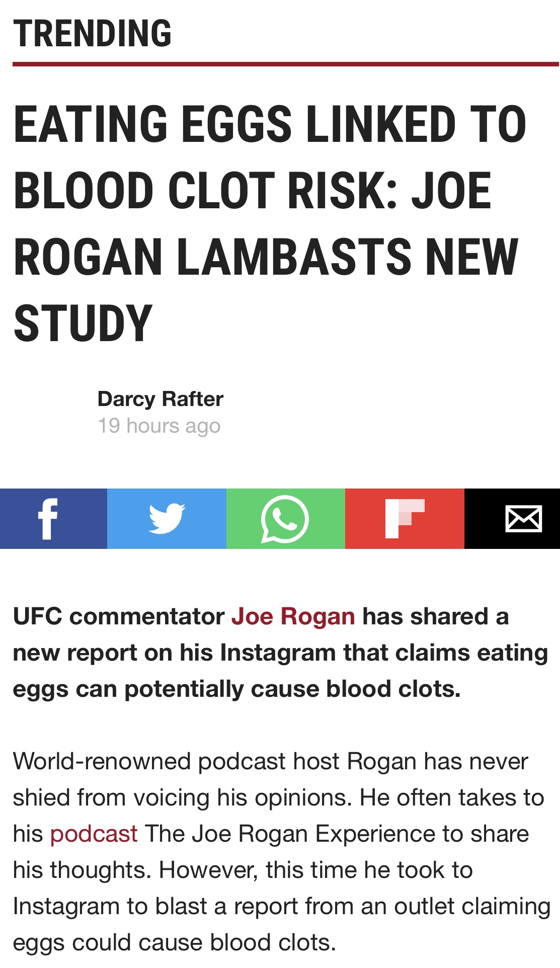Open author Darcy Rafter's profile
The image size is (560, 968).
160,399
